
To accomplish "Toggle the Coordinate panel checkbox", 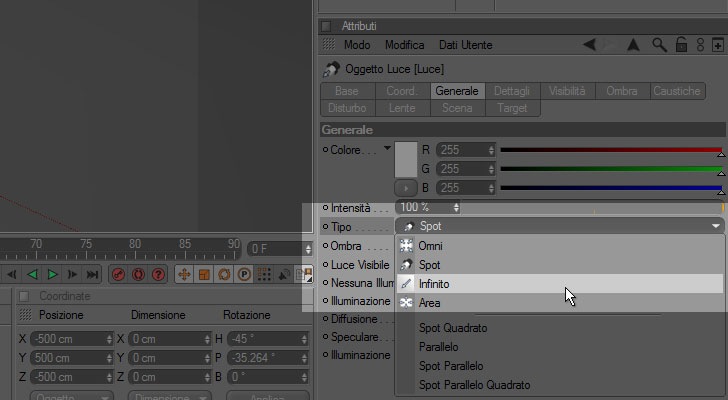I will click(24, 296).
